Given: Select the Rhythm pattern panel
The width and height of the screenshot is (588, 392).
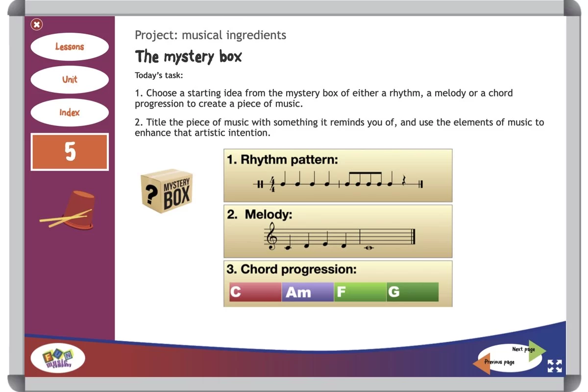Looking at the screenshot, I should (338, 175).
